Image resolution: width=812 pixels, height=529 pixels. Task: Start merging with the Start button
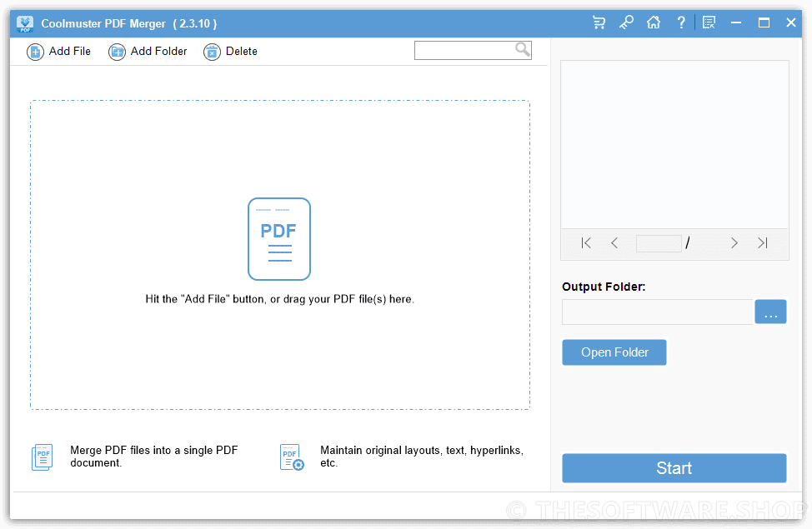pyautogui.click(x=674, y=468)
